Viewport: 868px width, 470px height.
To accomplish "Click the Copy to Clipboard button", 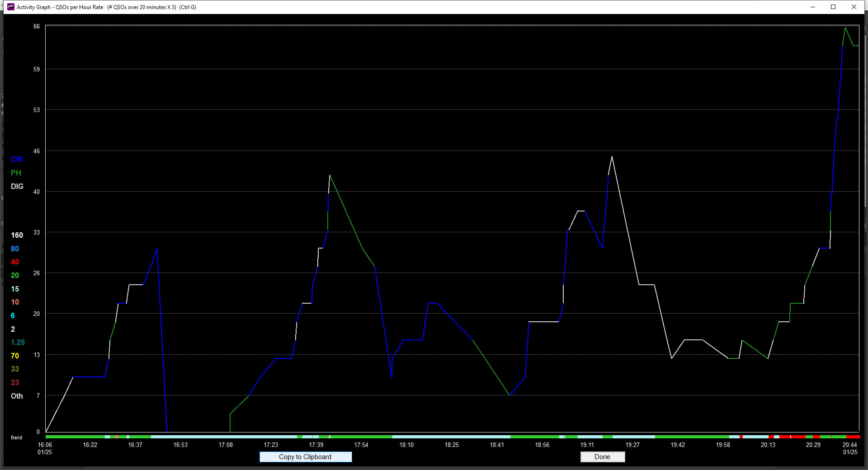I will point(306,457).
